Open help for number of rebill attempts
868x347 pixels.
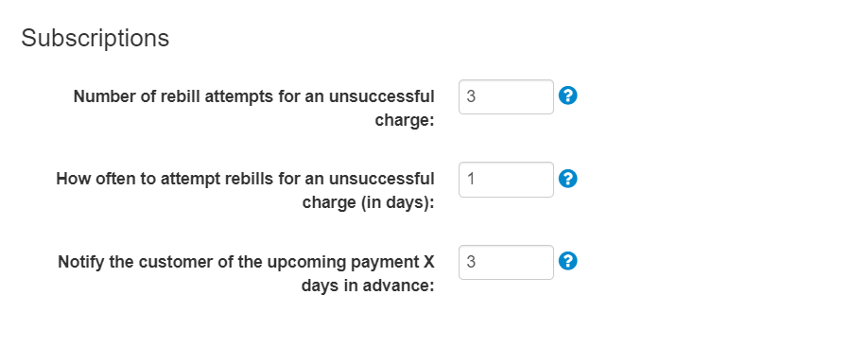(568, 95)
